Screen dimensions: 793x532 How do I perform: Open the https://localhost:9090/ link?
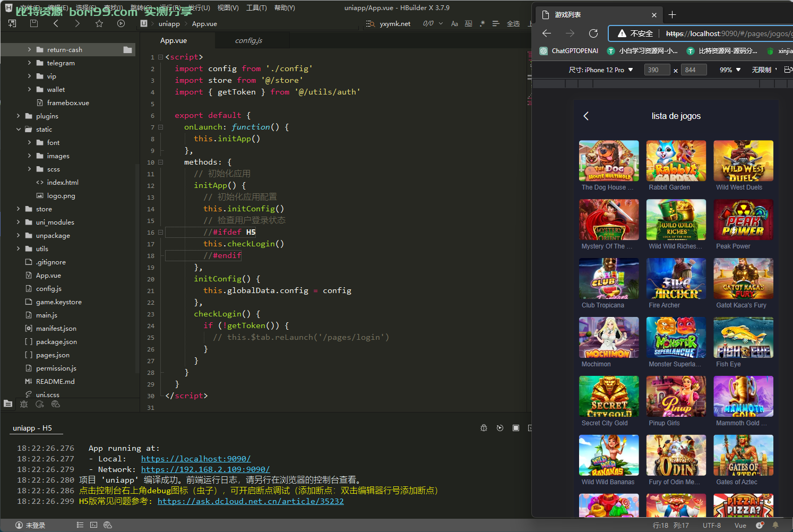point(196,459)
